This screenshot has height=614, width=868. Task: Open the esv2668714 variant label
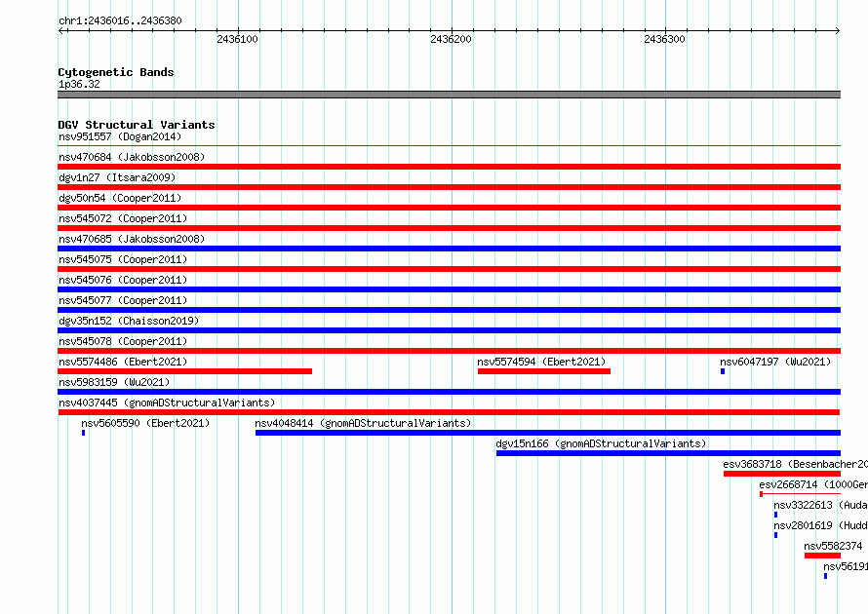click(813, 484)
